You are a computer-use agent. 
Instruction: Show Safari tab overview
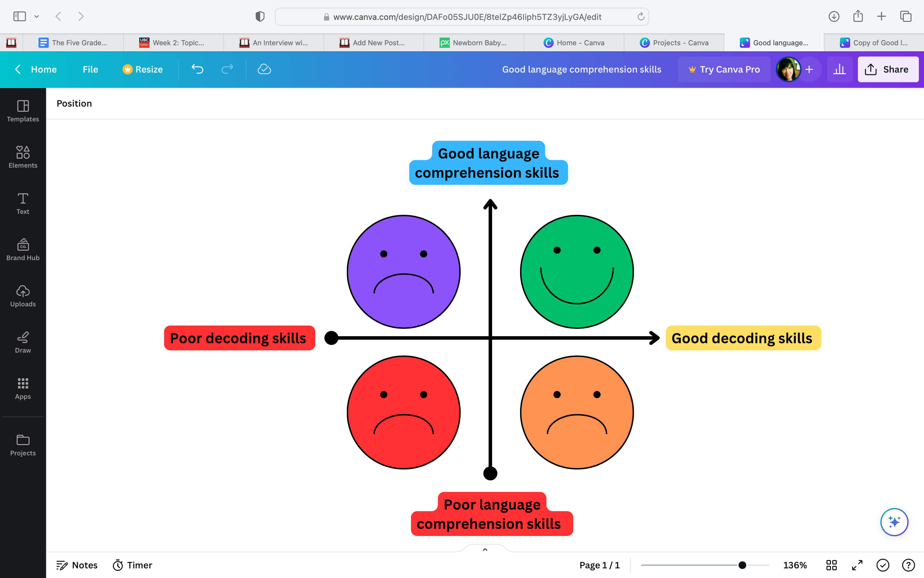(x=906, y=16)
